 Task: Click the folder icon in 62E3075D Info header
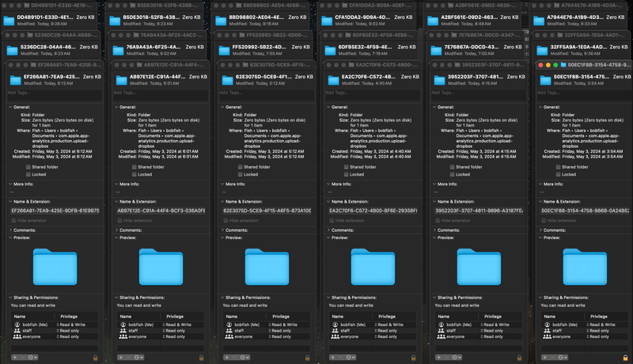coord(227,80)
